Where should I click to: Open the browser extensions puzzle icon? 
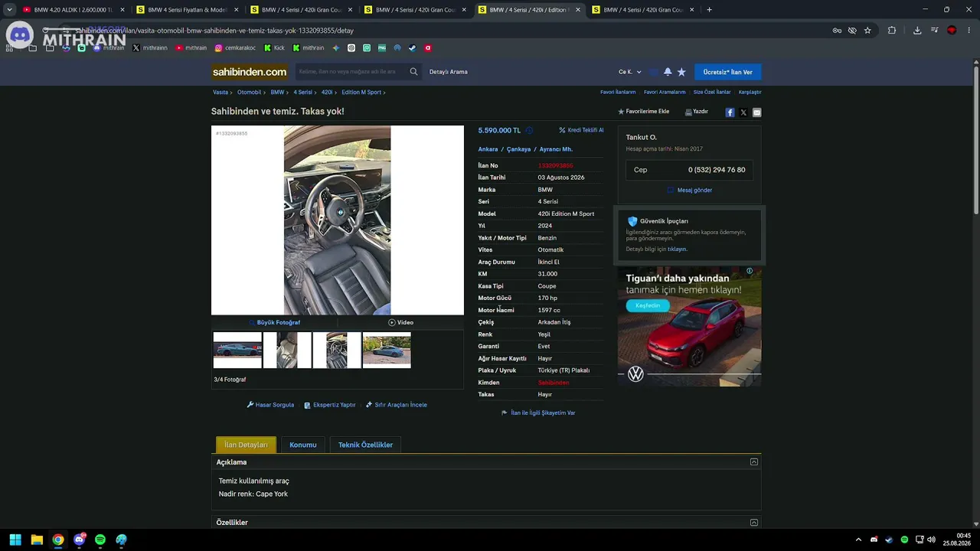pos(892,31)
